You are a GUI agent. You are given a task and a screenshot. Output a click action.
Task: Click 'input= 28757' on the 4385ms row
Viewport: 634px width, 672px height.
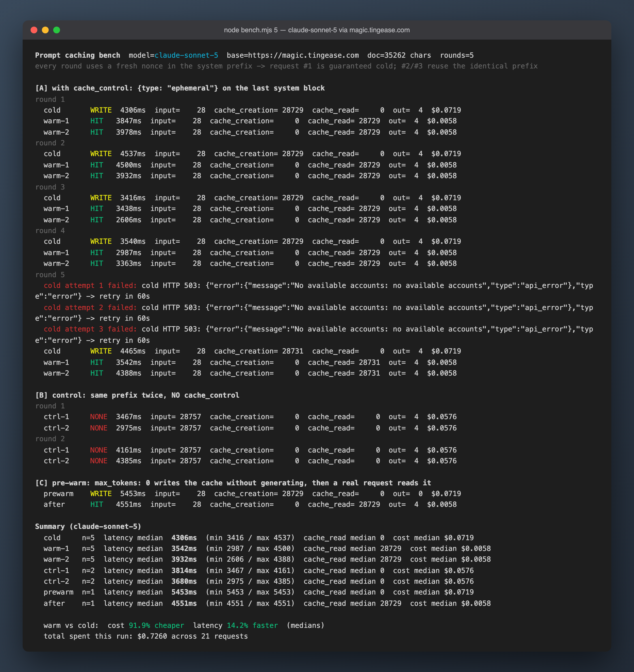pyautogui.click(x=175, y=461)
